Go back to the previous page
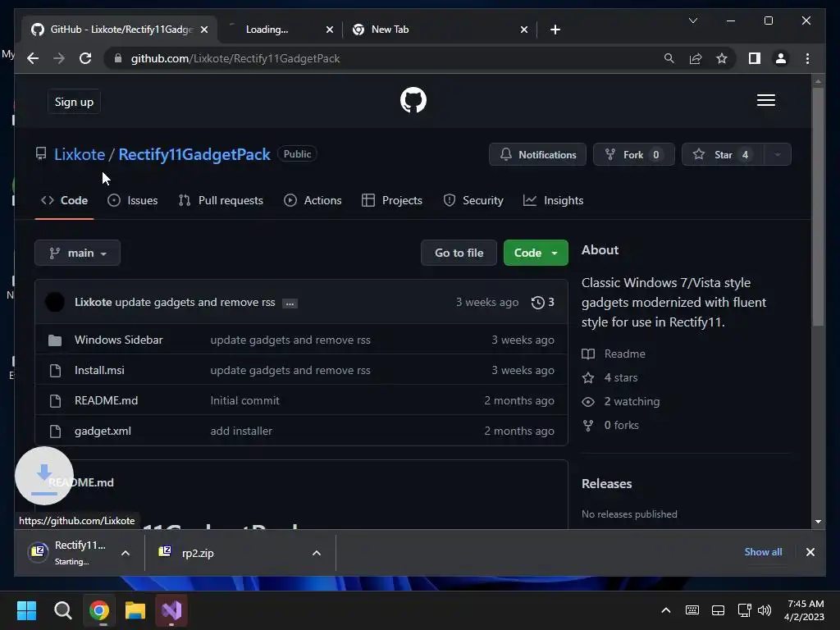 (x=33, y=58)
